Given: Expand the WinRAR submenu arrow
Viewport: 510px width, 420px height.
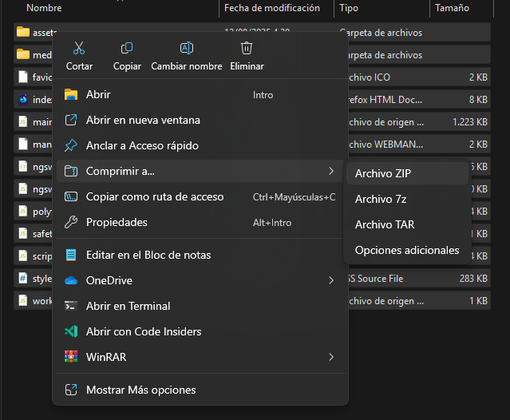Looking at the screenshot, I should (331, 357).
